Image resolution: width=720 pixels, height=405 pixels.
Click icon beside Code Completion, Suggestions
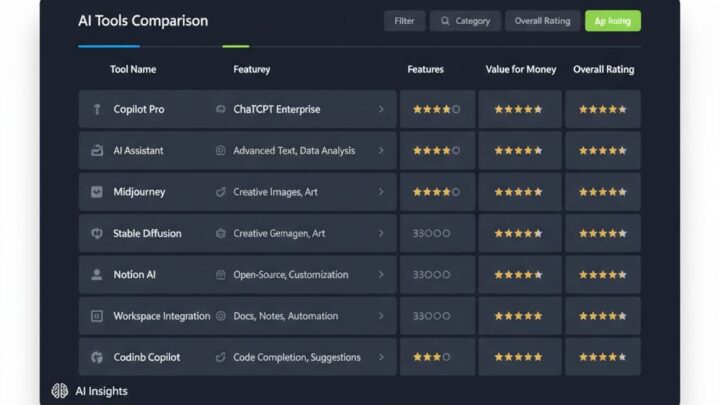[221, 357]
